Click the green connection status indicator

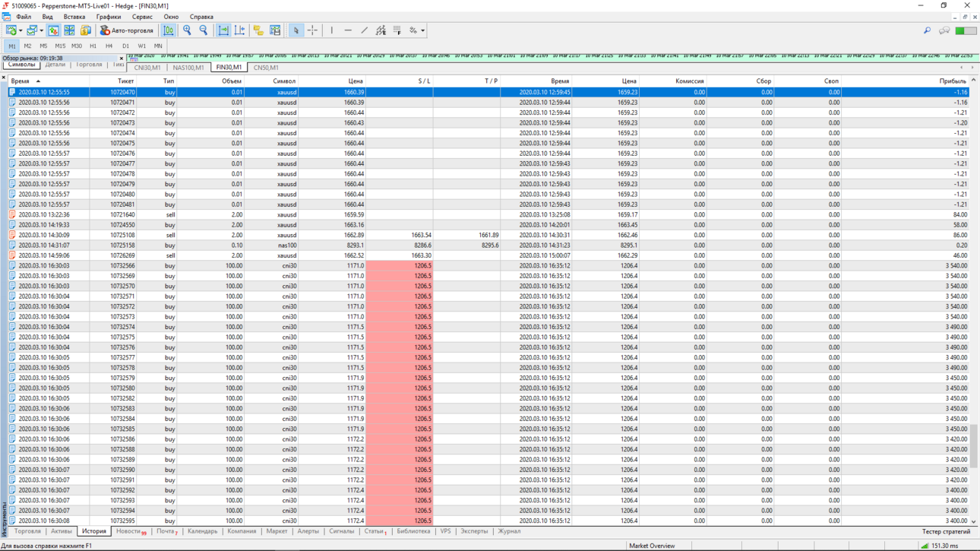coord(966,30)
